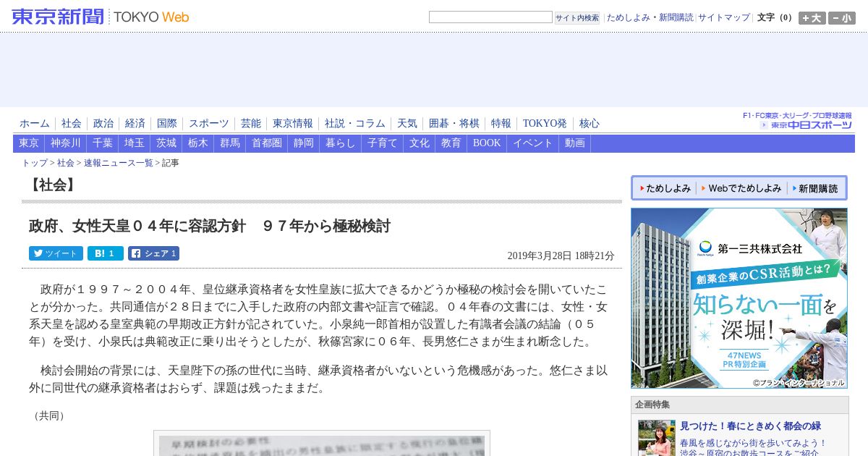The image size is (868, 456).
Task: Select the 神奈川 regional tab
Action: pyautogui.click(x=66, y=143)
